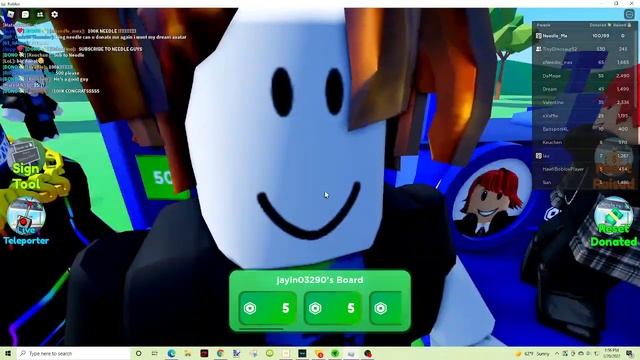Screen dimensions: 640x360
Task: Open the notification center icon
Action: click(x=630, y=353)
